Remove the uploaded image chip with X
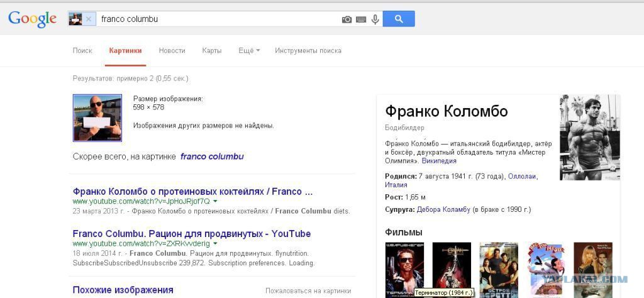The width and height of the screenshot is (644, 298). pos(88,19)
